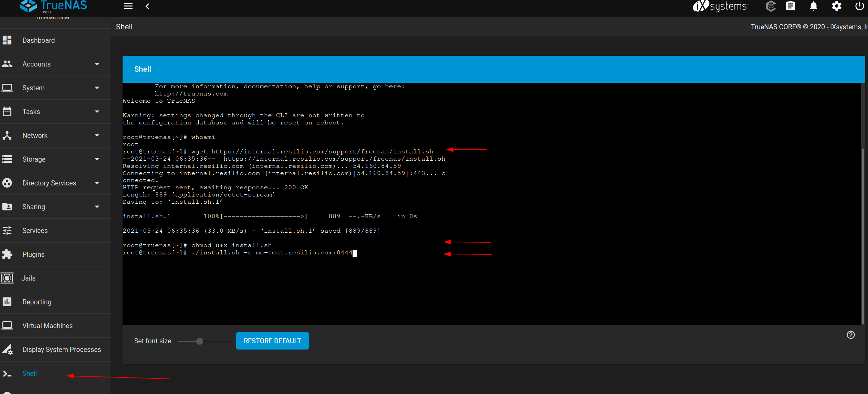
Task: Select the Jails sidebar icon
Action: point(8,278)
